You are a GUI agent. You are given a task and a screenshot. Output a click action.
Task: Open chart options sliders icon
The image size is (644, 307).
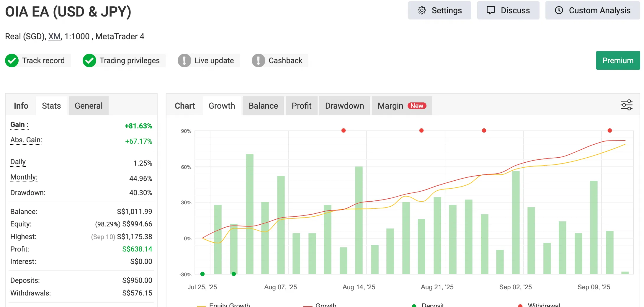click(626, 105)
